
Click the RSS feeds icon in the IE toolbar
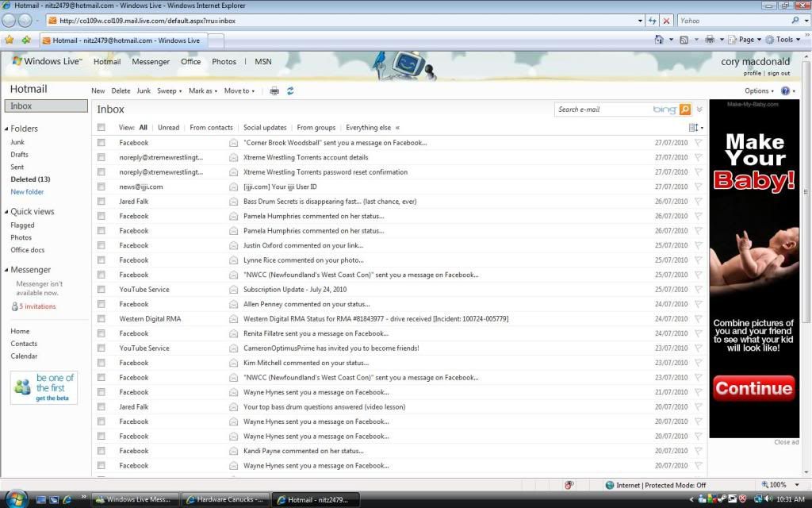684,40
